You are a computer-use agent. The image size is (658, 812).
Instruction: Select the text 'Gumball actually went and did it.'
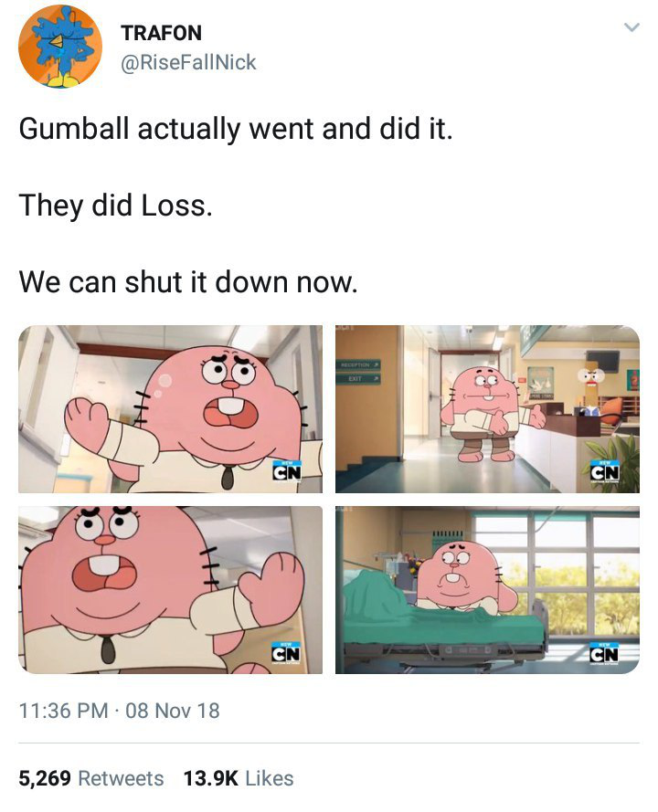[236, 129]
